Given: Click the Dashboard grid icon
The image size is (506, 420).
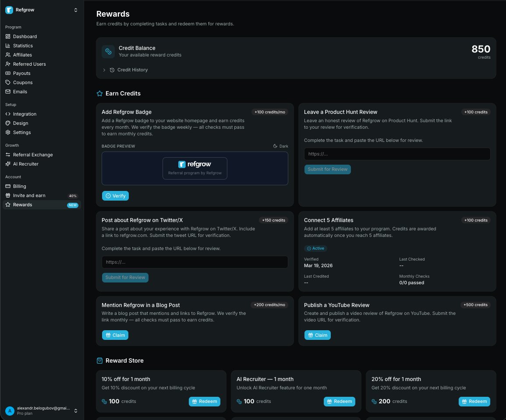Looking at the screenshot, I should (8, 36).
